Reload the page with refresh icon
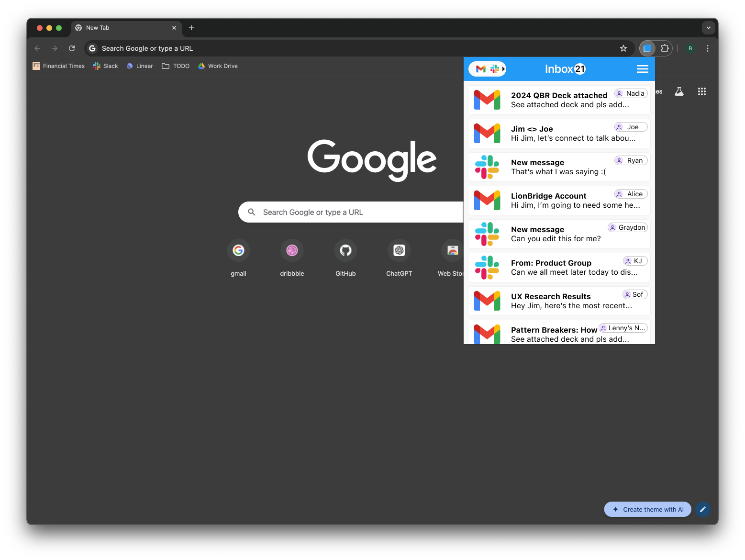745x560 pixels. click(x=72, y=48)
